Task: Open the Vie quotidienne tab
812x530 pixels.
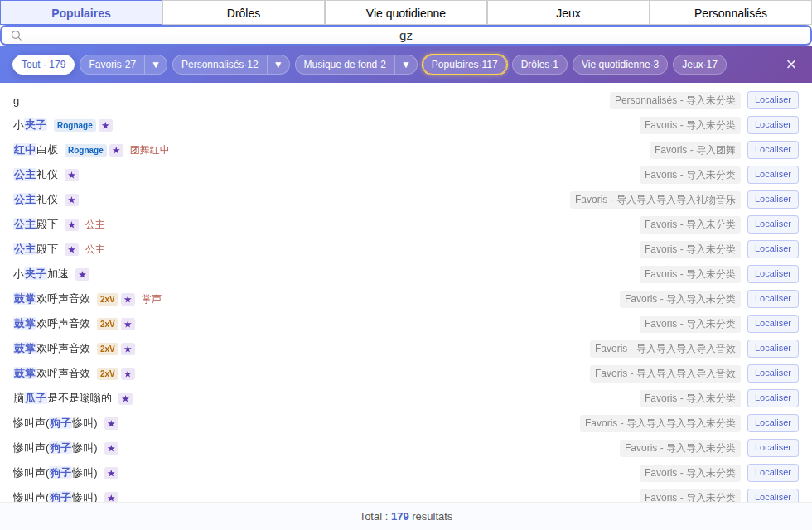Action: click(406, 13)
